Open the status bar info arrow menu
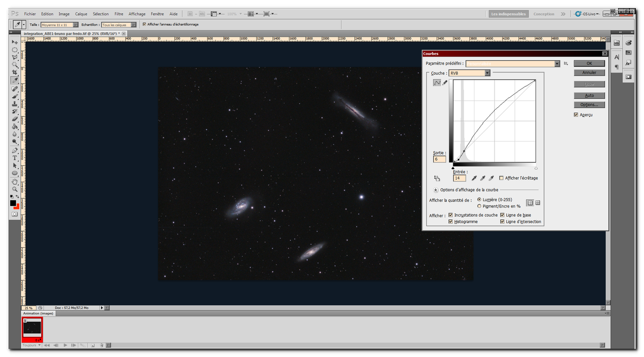This screenshot has height=357, width=644. 102,308
